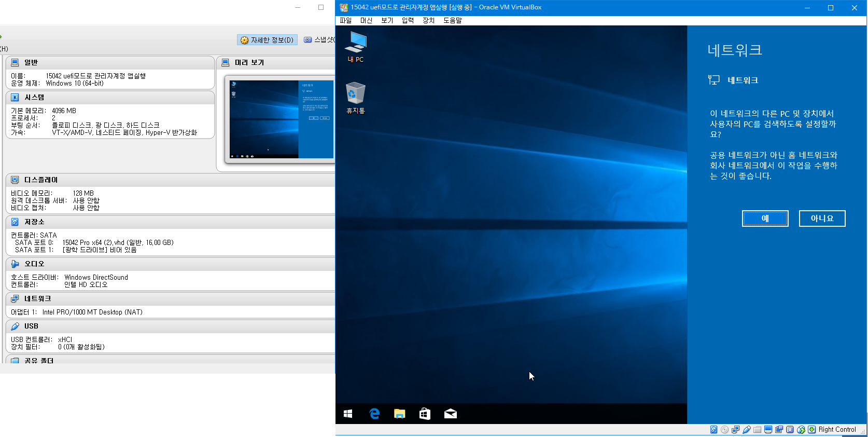Open 시스템 settings header link

coord(34,97)
